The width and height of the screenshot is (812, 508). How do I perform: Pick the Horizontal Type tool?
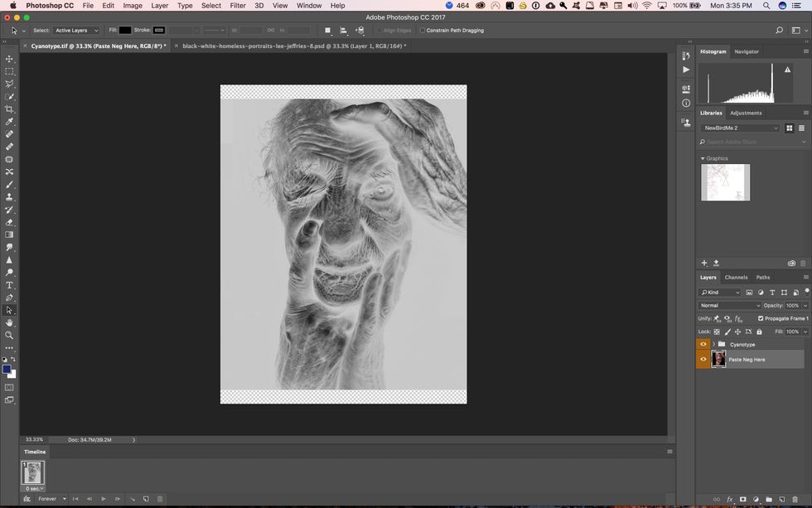coord(9,285)
